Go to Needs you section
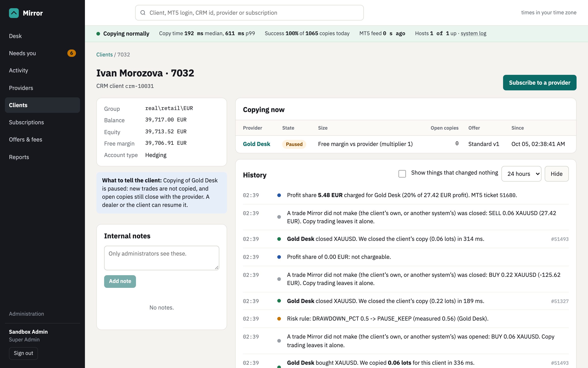 coord(42,53)
